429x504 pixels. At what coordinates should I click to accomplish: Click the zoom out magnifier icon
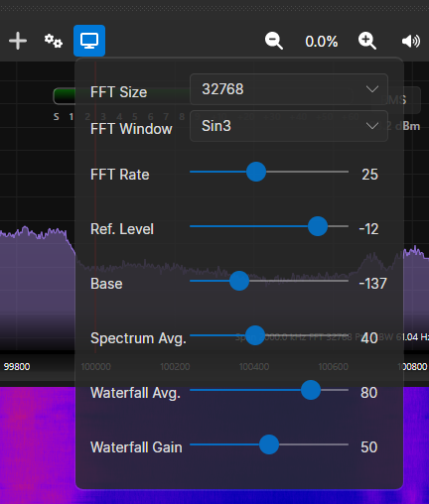(x=274, y=41)
